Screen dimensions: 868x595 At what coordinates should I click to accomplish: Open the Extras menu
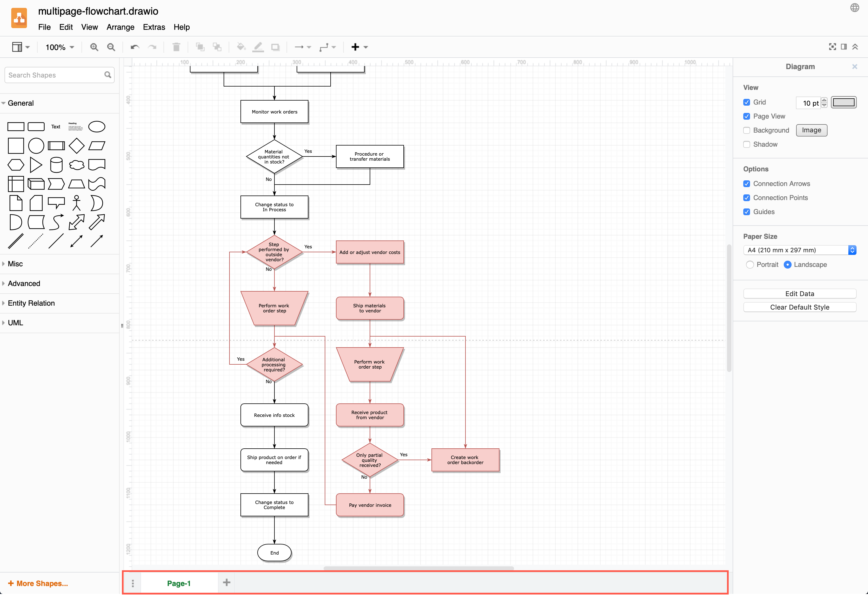pyautogui.click(x=154, y=27)
